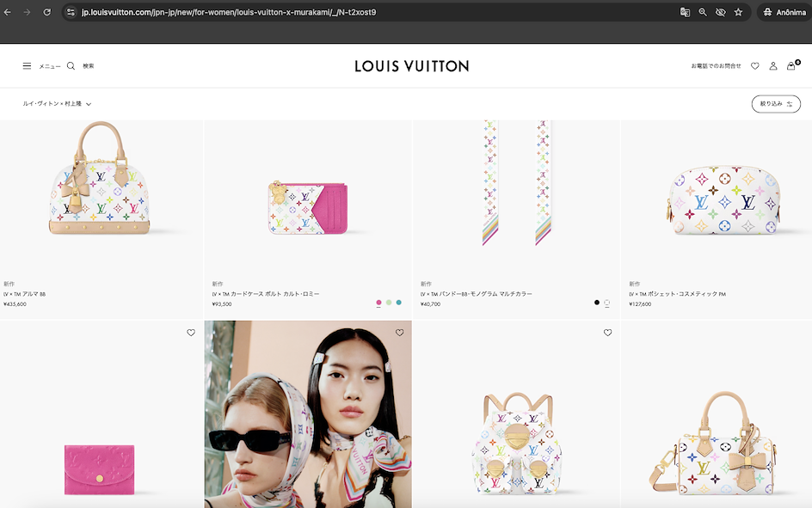Click the crossed-eye tracking protection icon
The image size is (812, 508).
pyautogui.click(x=720, y=12)
